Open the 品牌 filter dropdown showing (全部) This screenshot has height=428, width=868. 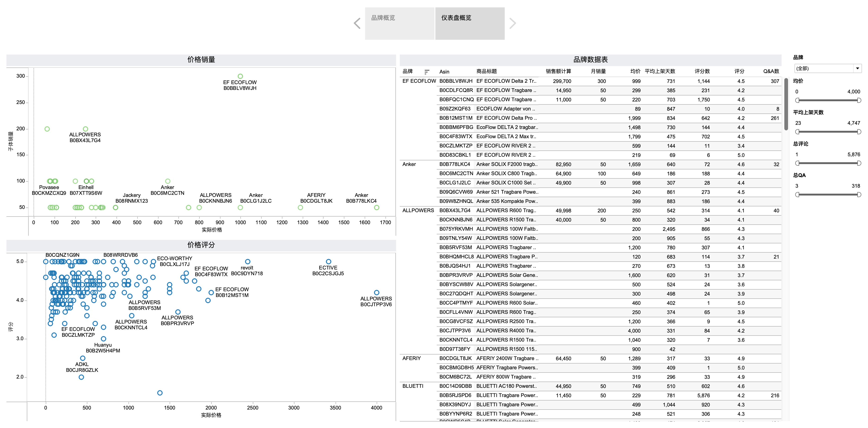(x=828, y=68)
